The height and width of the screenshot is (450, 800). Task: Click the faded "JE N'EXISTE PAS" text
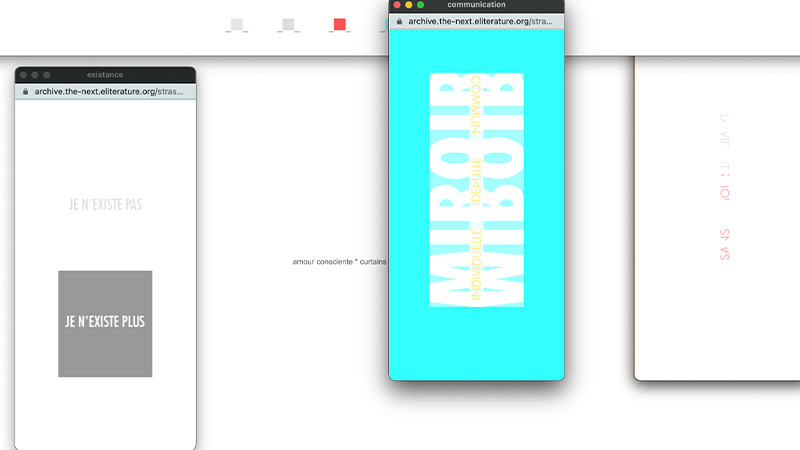click(x=105, y=204)
